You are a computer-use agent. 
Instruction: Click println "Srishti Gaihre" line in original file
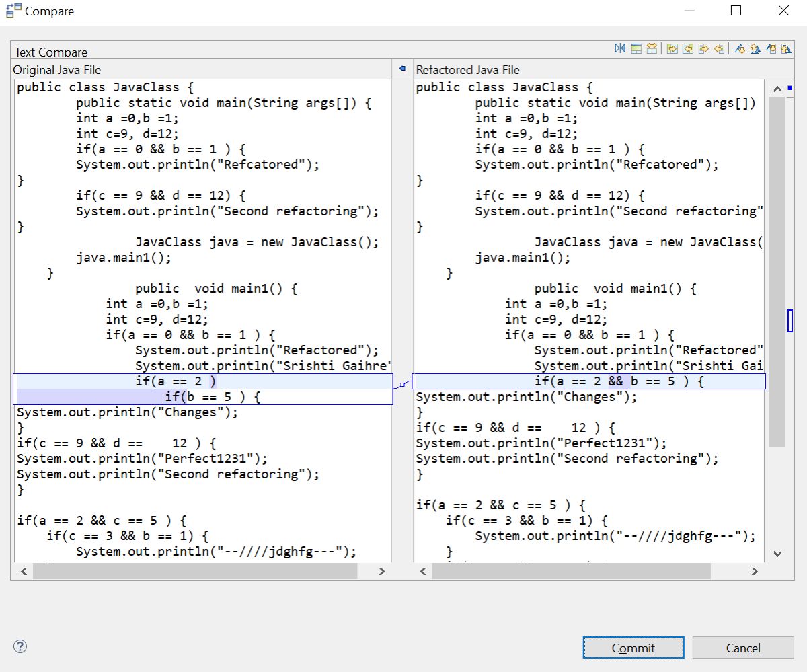263,366
